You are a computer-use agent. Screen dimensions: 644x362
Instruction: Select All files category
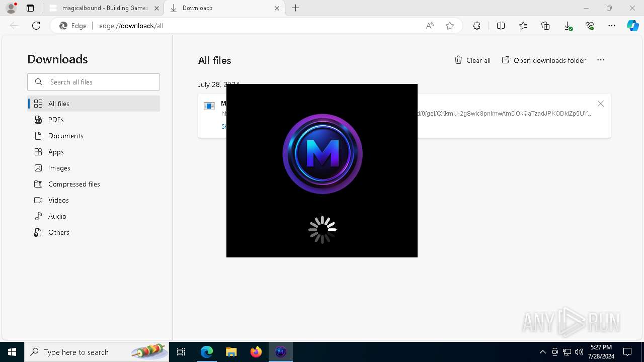(x=94, y=104)
